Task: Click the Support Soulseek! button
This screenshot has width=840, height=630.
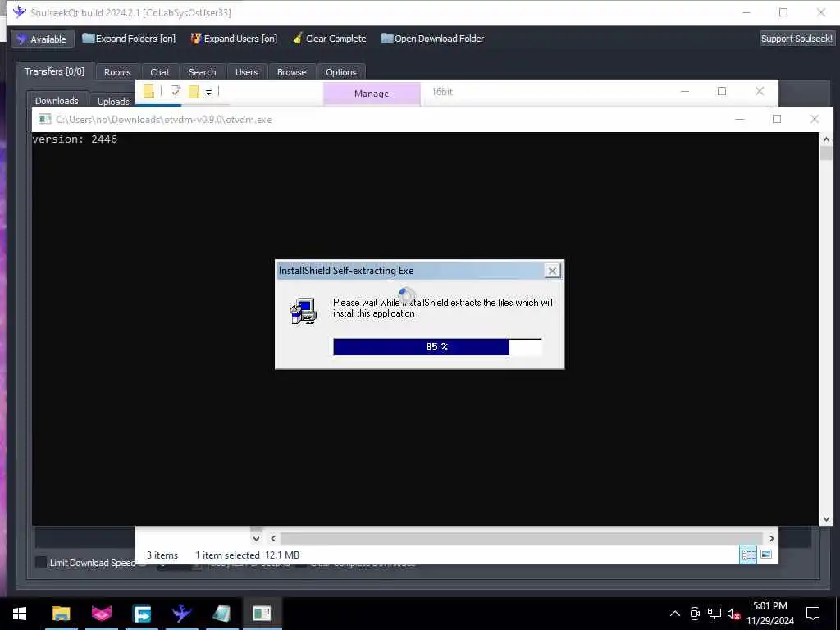Action: pos(797,39)
